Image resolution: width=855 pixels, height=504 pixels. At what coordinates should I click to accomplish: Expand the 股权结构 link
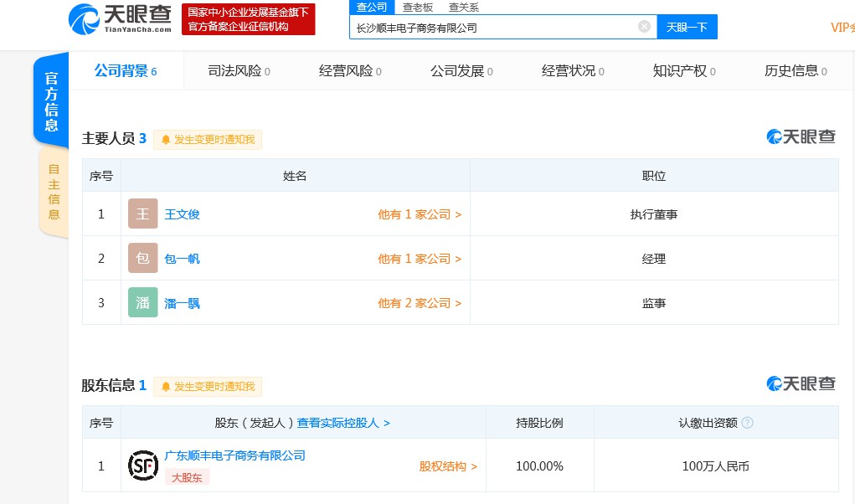coord(448,466)
